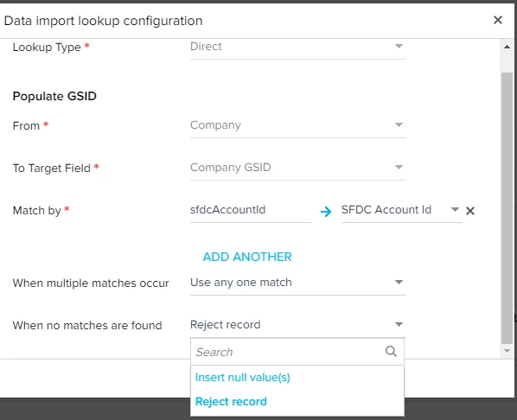Expand the From Company dropdown arrow
This screenshot has height=420, width=517.
pos(399,125)
